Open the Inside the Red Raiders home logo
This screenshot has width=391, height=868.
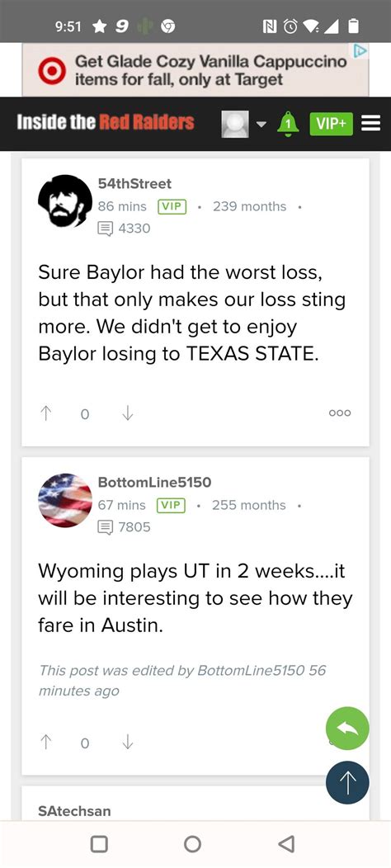106,122
